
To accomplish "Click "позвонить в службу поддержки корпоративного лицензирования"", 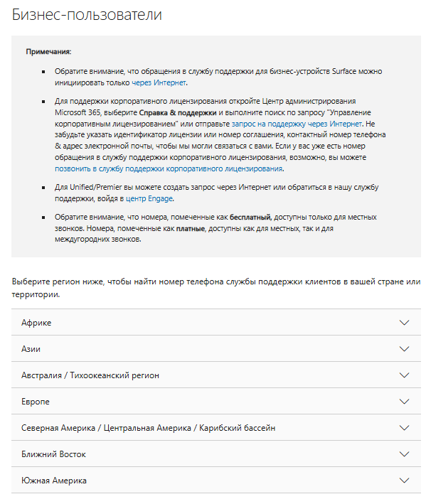I will tap(169, 168).
